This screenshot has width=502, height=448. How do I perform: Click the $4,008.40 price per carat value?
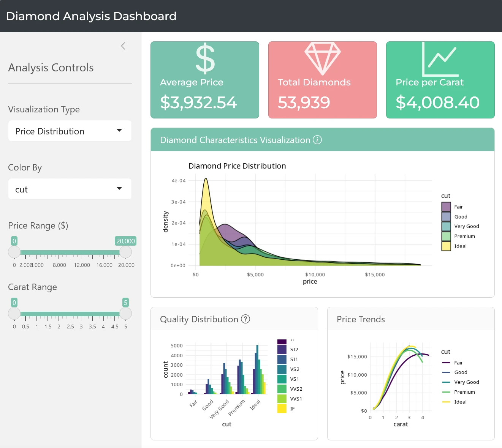(x=437, y=103)
